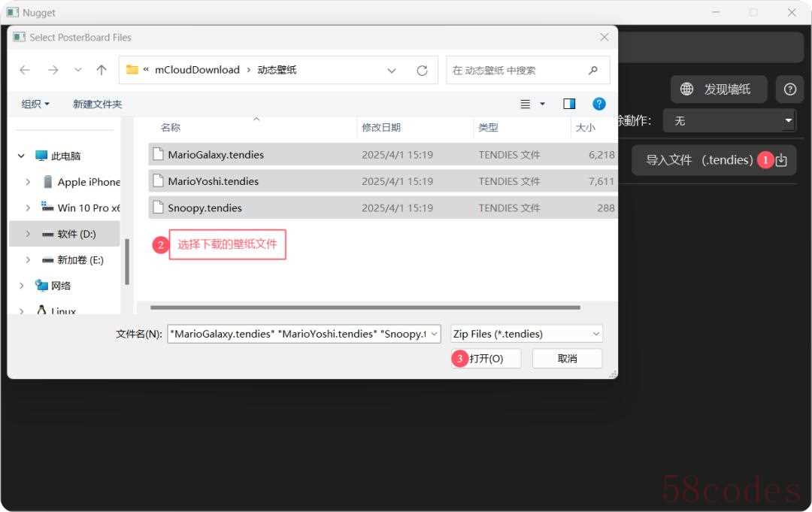
Task: Refresh the current folder listing
Action: [422, 70]
